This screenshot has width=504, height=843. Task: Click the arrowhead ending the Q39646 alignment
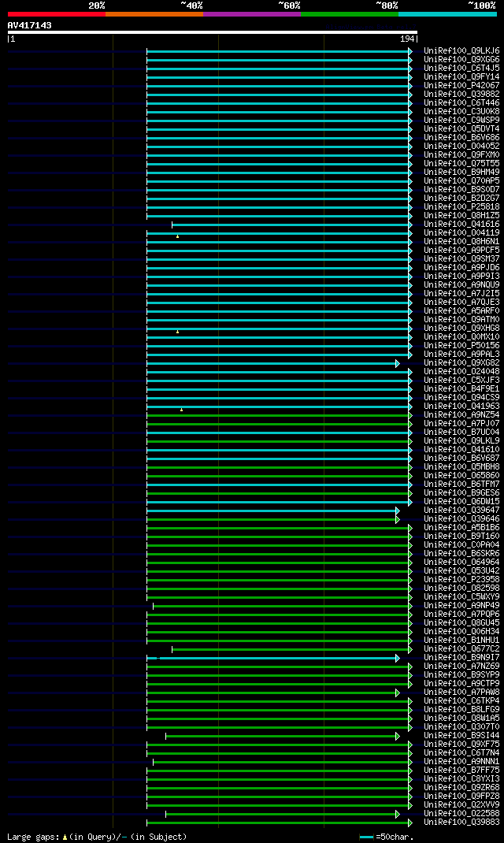(398, 519)
